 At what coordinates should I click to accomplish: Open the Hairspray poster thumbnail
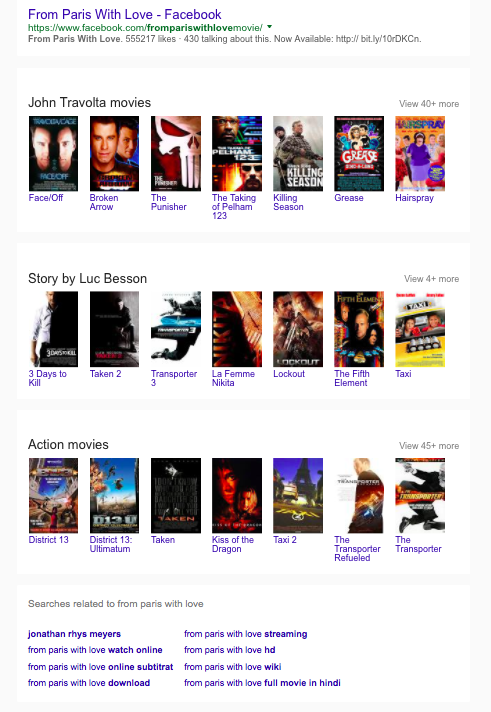tap(420, 153)
